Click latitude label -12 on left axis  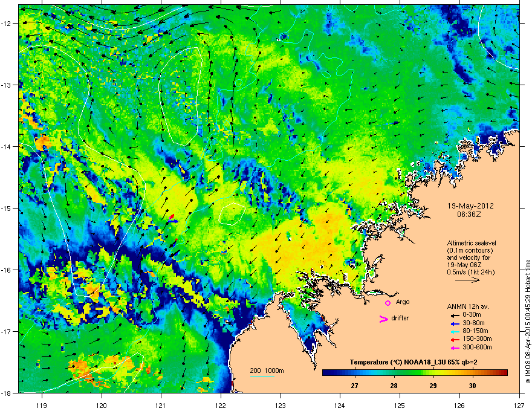point(7,24)
